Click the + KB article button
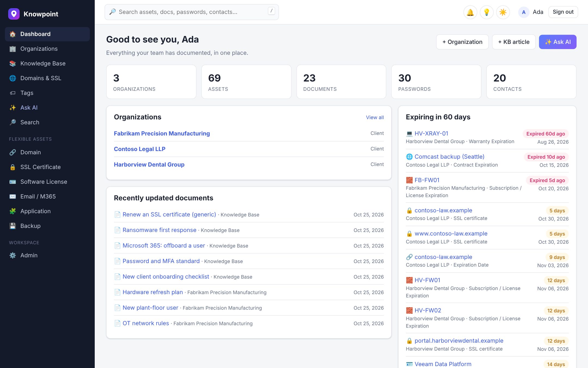This screenshot has height=368, width=588. (514, 42)
